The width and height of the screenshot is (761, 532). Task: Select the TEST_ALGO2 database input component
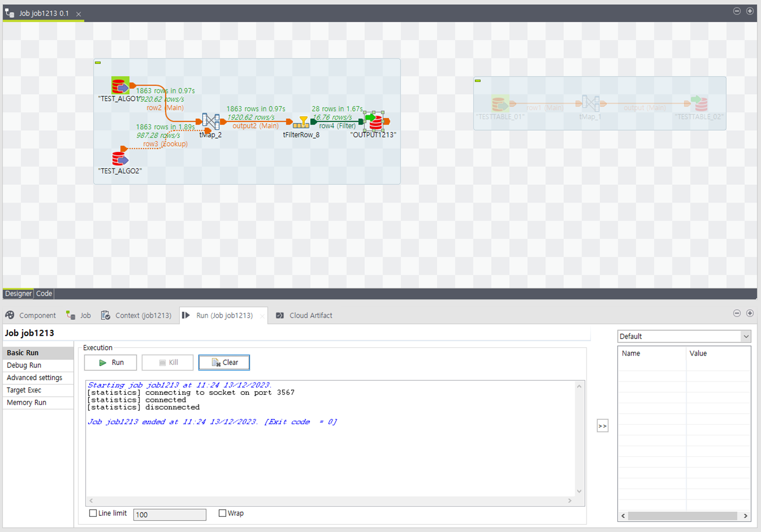pyautogui.click(x=120, y=158)
